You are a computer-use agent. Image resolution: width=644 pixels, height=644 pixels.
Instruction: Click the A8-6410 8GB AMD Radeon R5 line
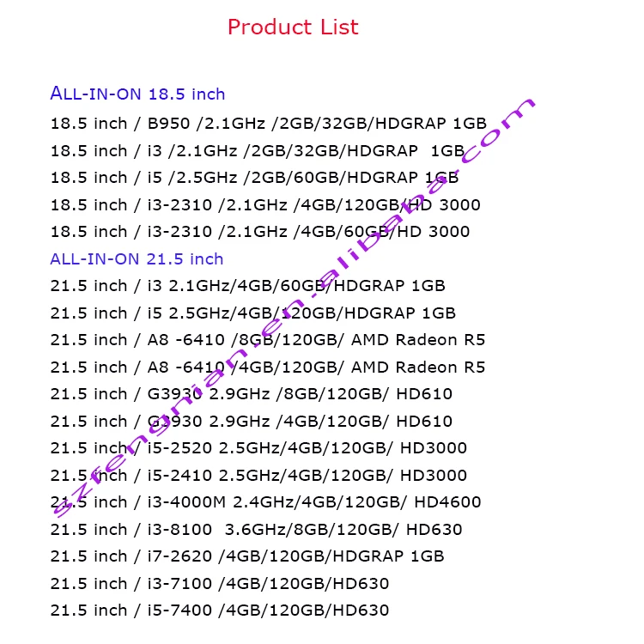pyautogui.click(x=267, y=340)
